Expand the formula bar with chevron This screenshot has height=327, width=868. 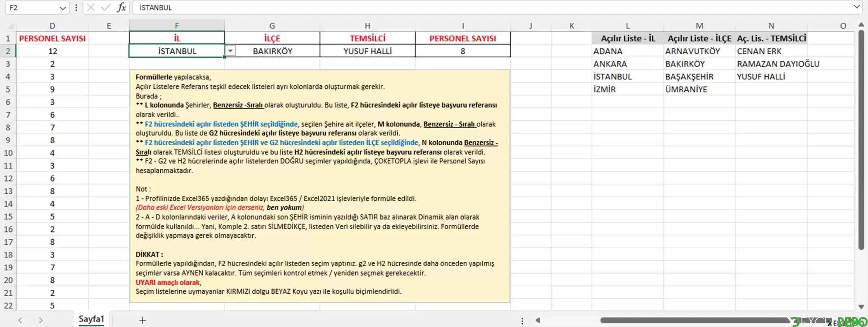(x=856, y=7)
